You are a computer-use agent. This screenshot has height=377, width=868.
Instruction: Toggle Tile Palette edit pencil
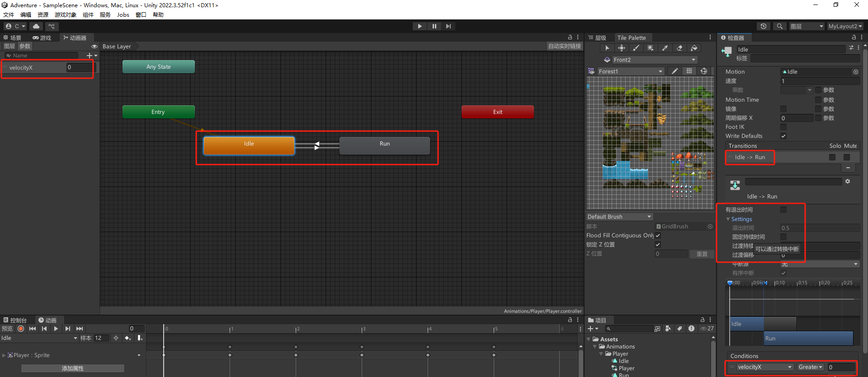coord(675,71)
